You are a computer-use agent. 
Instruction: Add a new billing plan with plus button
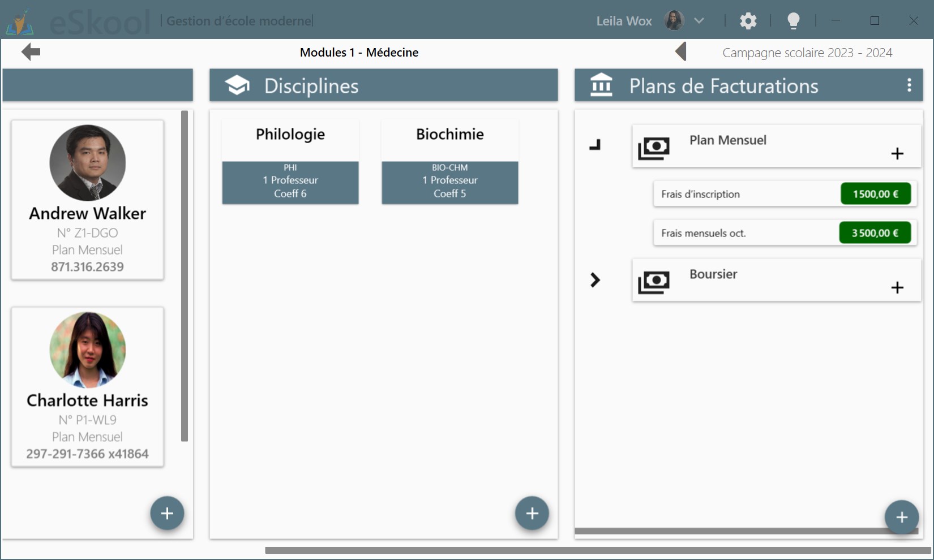[901, 516]
